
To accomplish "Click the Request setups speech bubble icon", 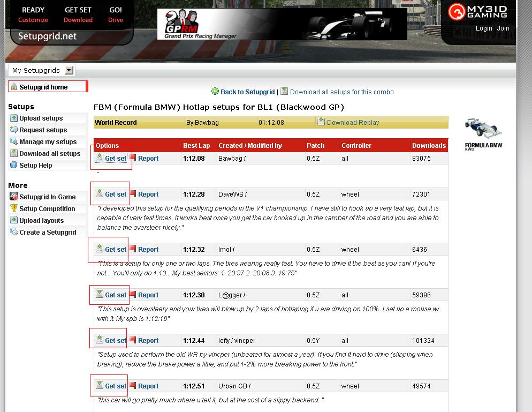I will 14,130.
